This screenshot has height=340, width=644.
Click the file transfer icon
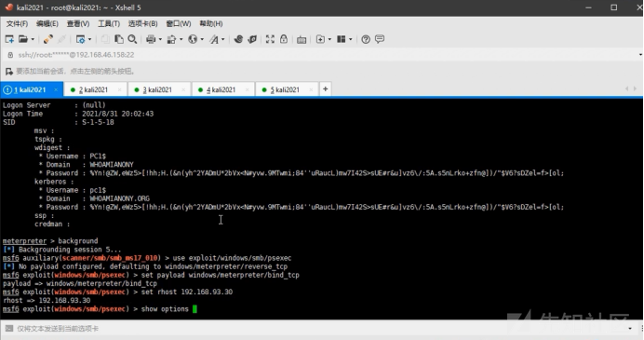click(171, 39)
